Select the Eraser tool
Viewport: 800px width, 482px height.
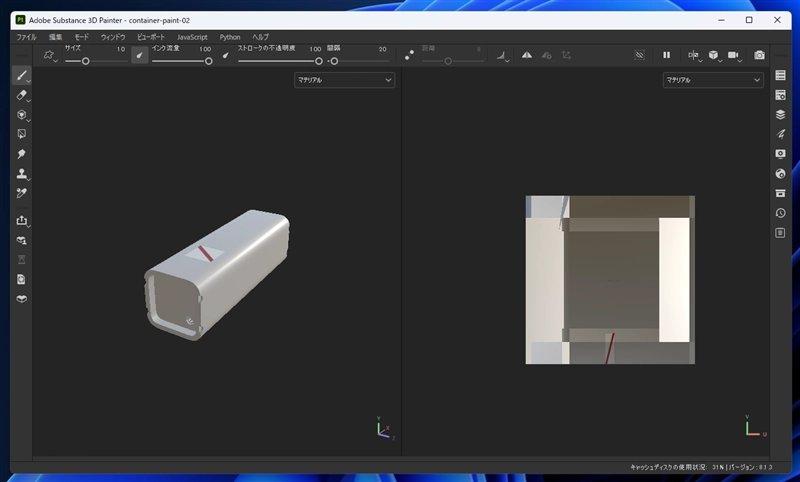(21, 95)
